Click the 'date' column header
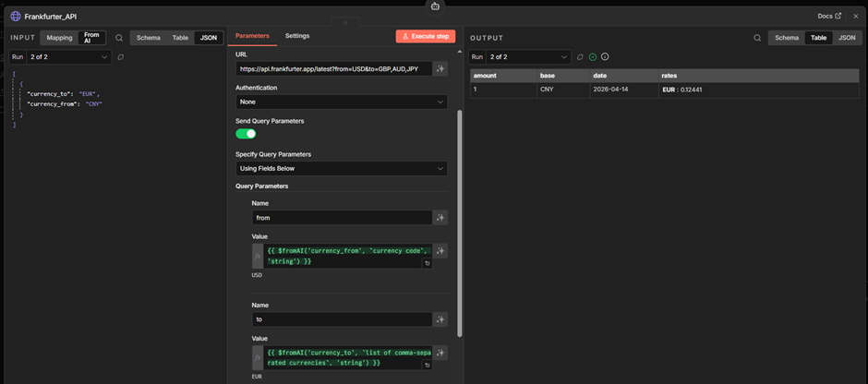 pyautogui.click(x=623, y=76)
